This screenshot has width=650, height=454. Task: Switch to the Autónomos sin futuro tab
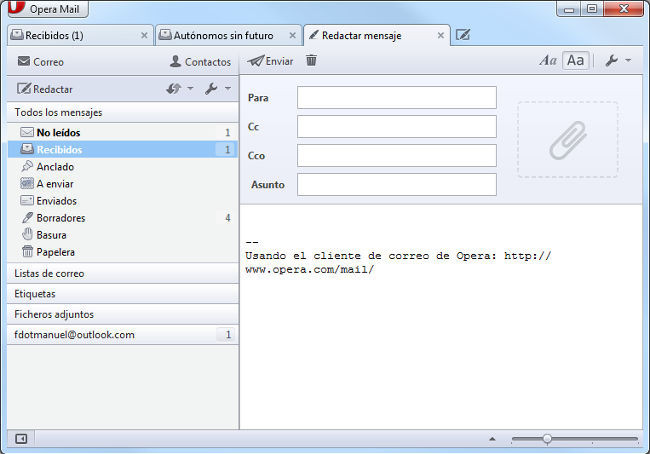pos(228,35)
